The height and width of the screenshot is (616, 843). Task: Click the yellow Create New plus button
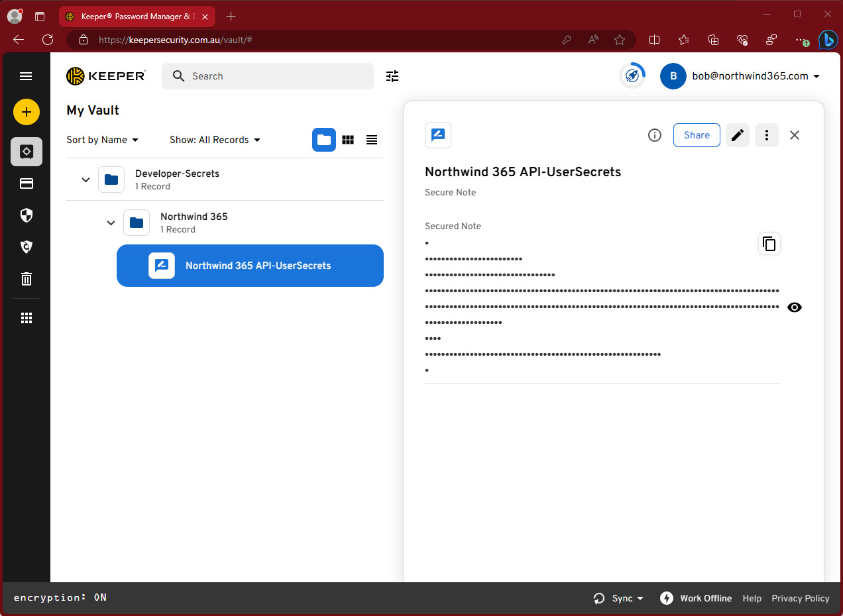click(27, 112)
